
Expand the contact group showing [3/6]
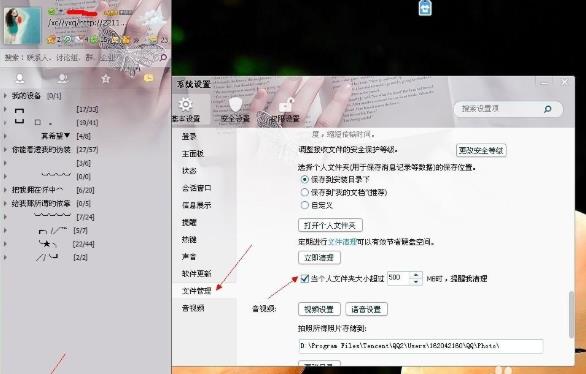pos(5,163)
